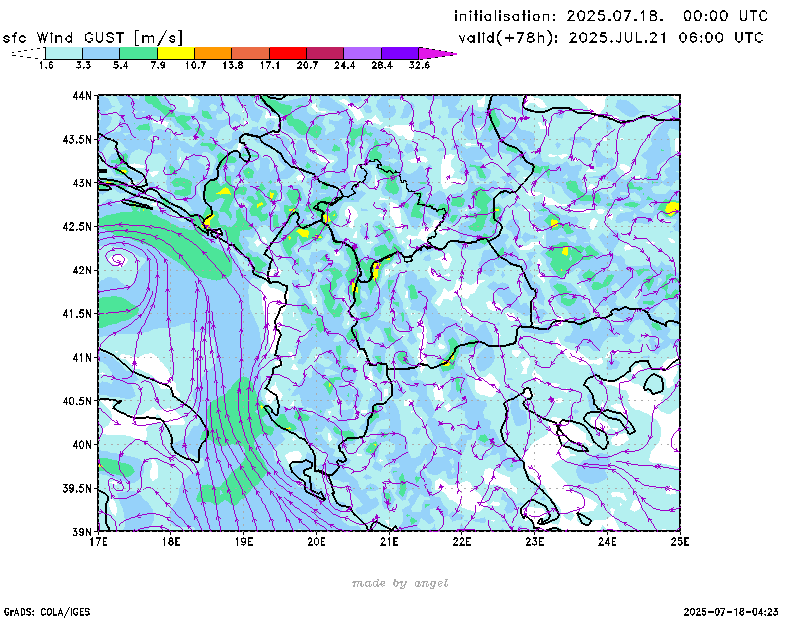Click the 2025-07-18-04:23 timestamp at bottom right
This screenshot has width=800, height=618.
click(x=731, y=610)
